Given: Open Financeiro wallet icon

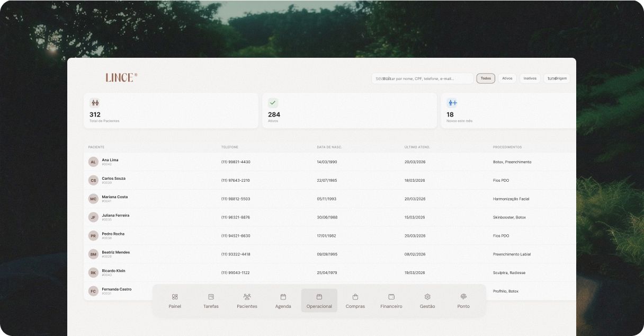Looking at the screenshot, I should [x=391, y=297].
